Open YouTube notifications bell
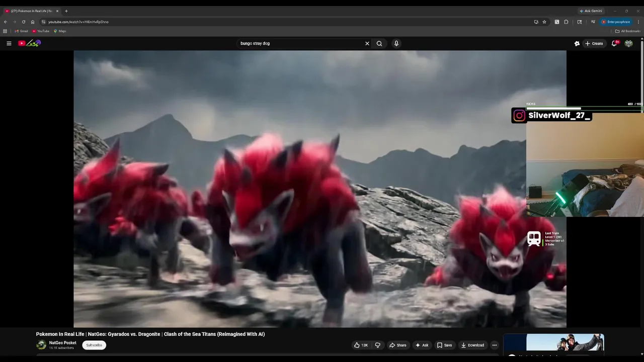Viewport: 644px width, 362px height. coord(614,43)
